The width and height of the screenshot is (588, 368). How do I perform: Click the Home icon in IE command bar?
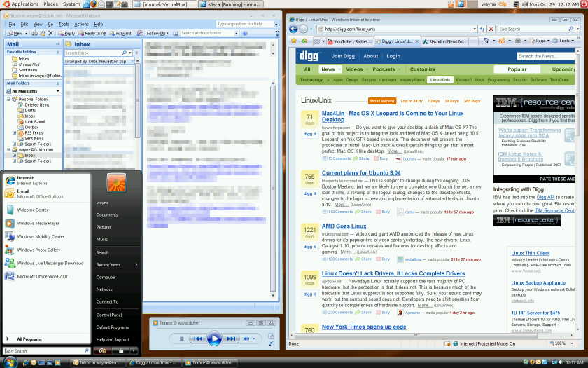[x=486, y=41]
